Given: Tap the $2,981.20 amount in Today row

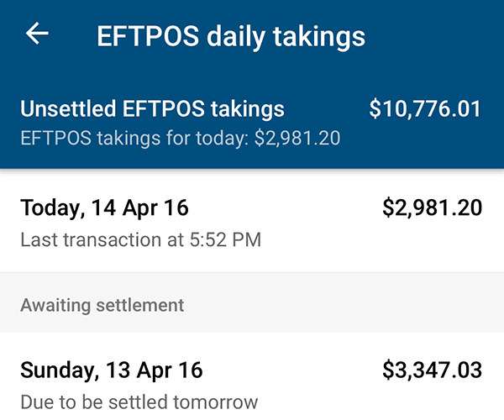Looking at the screenshot, I should click(432, 208).
